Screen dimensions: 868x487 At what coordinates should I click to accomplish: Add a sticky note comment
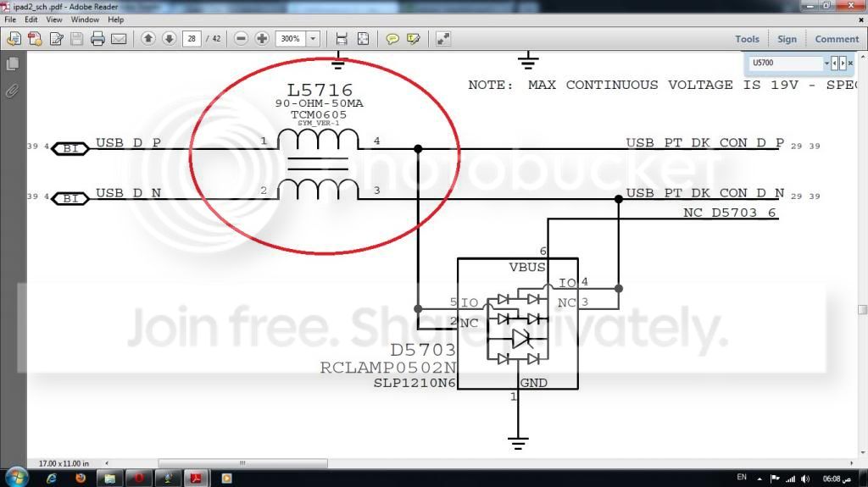[392, 39]
